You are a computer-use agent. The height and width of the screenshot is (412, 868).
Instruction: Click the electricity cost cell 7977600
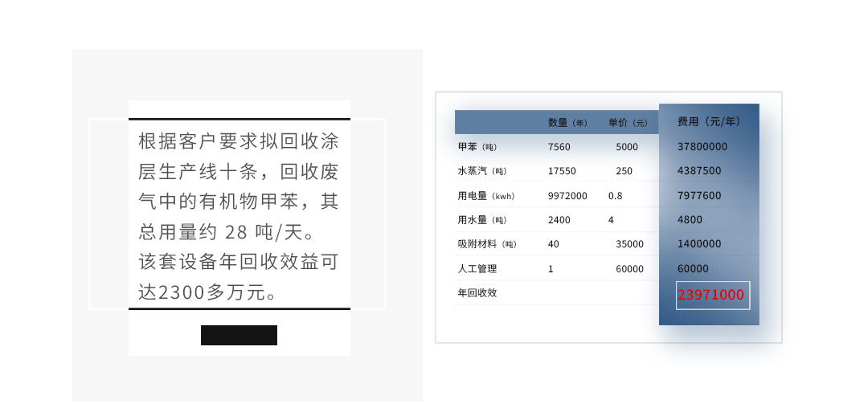pyautogui.click(x=699, y=196)
